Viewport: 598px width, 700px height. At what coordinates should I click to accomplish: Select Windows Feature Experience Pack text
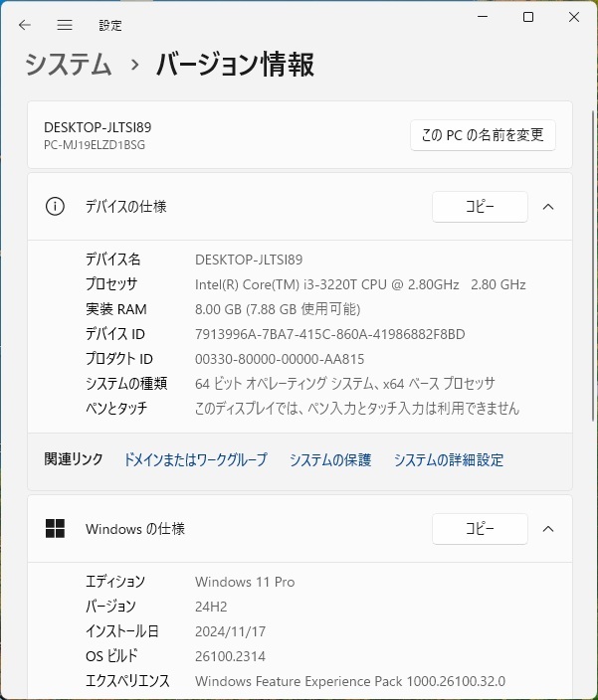tap(350, 681)
